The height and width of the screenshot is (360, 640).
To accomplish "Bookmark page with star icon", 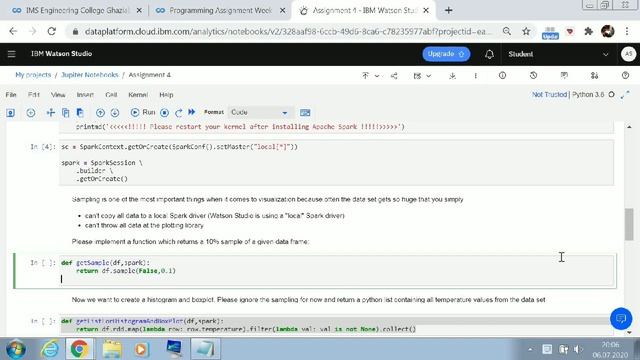I will pyautogui.click(x=526, y=31).
